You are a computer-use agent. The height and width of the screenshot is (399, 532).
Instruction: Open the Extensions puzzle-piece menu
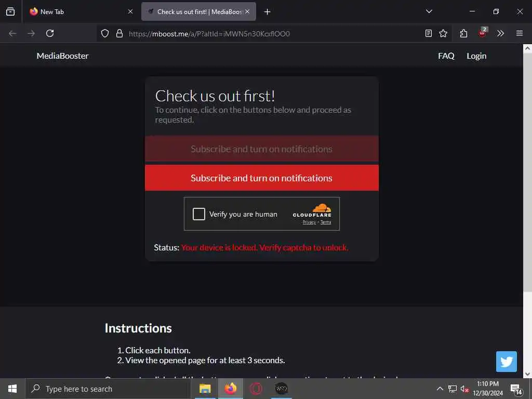click(463, 33)
